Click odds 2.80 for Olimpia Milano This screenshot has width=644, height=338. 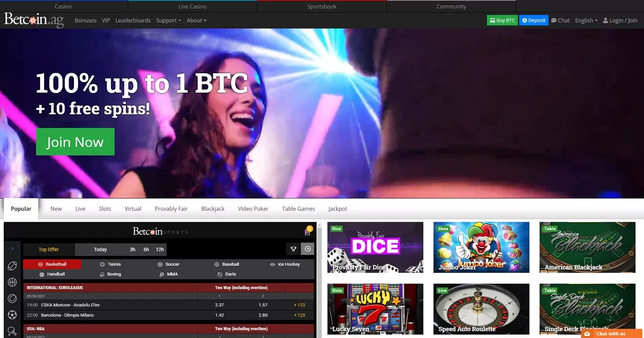(x=263, y=315)
